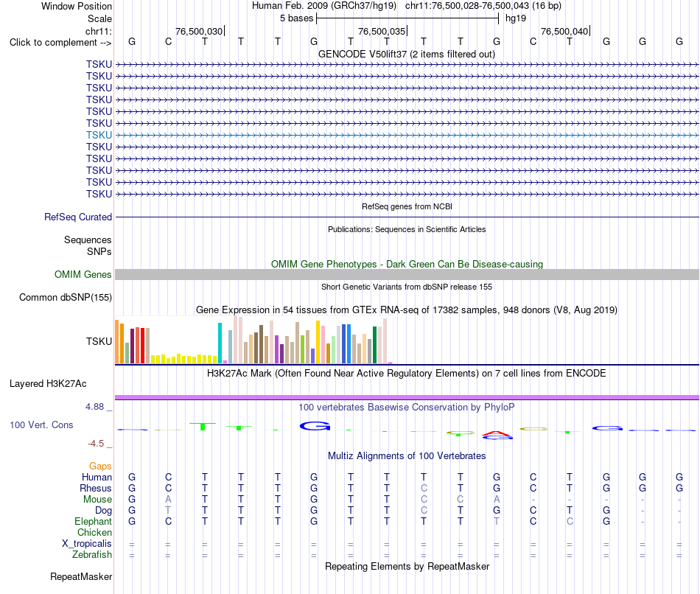This screenshot has width=700, height=594.
Task: Click the Common dbSNP(155) track label
Action: 65,298
